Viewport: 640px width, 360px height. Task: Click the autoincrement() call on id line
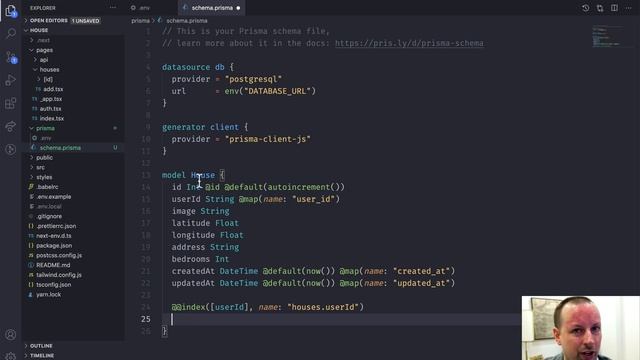pos(303,187)
